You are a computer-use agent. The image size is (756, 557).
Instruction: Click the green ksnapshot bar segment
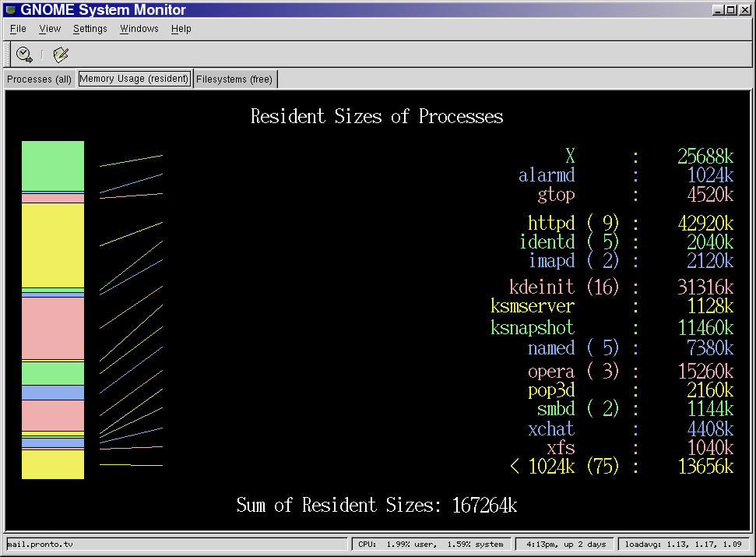click(x=53, y=373)
